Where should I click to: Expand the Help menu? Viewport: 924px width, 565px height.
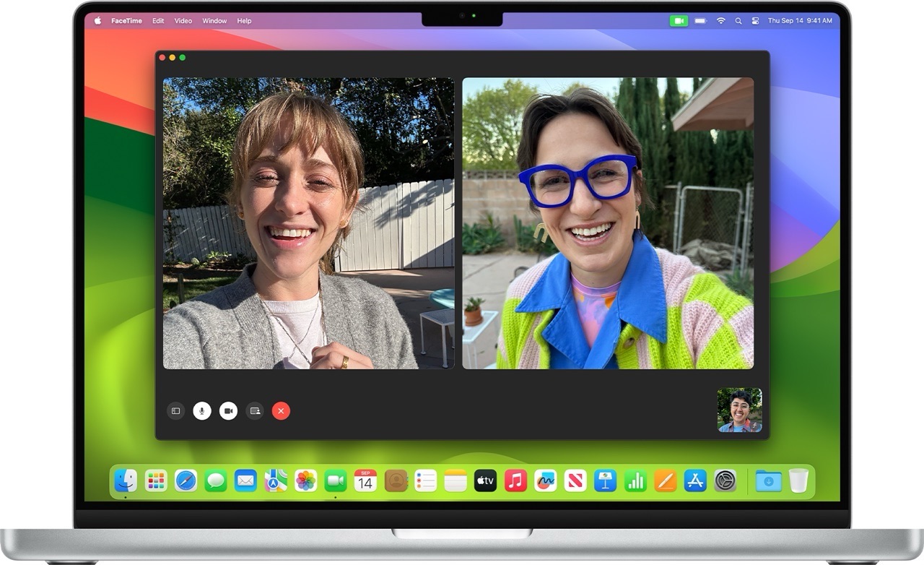(x=245, y=21)
